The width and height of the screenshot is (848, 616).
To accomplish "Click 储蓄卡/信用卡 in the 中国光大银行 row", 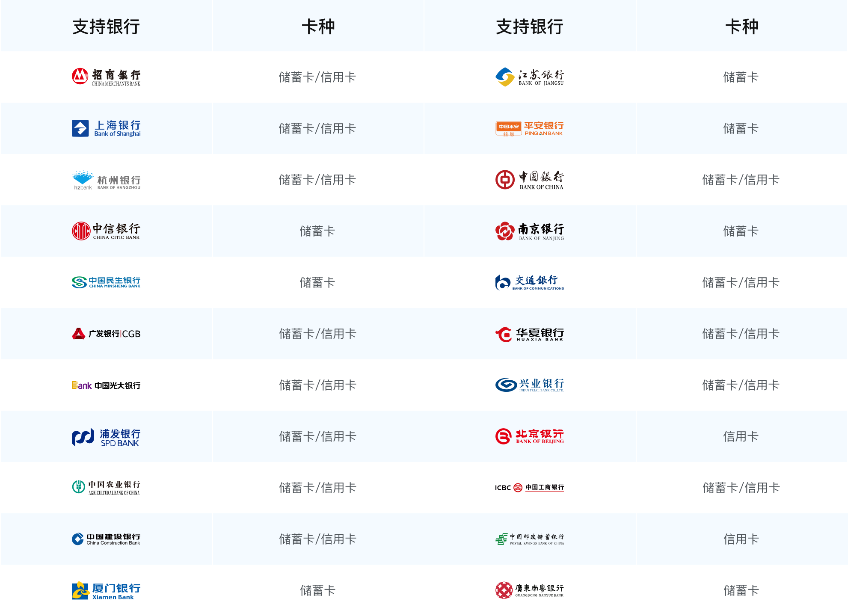I will (317, 385).
